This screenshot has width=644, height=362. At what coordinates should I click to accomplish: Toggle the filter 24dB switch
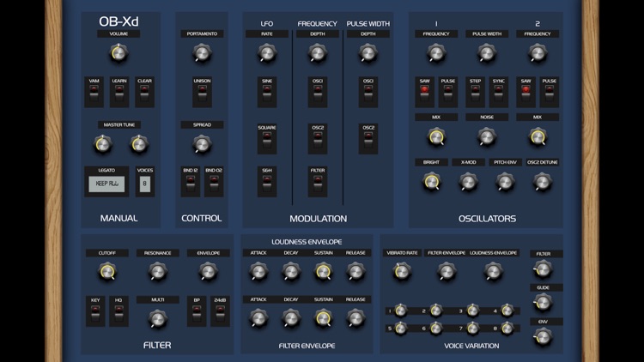tap(220, 314)
